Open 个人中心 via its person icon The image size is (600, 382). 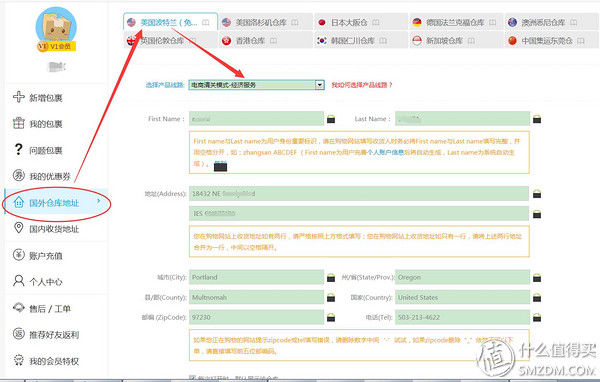pos(18,281)
